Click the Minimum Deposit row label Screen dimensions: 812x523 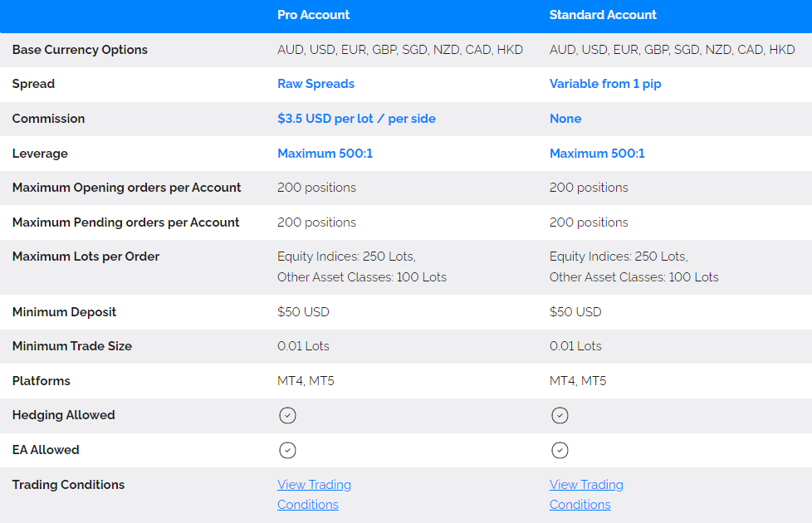point(64,312)
